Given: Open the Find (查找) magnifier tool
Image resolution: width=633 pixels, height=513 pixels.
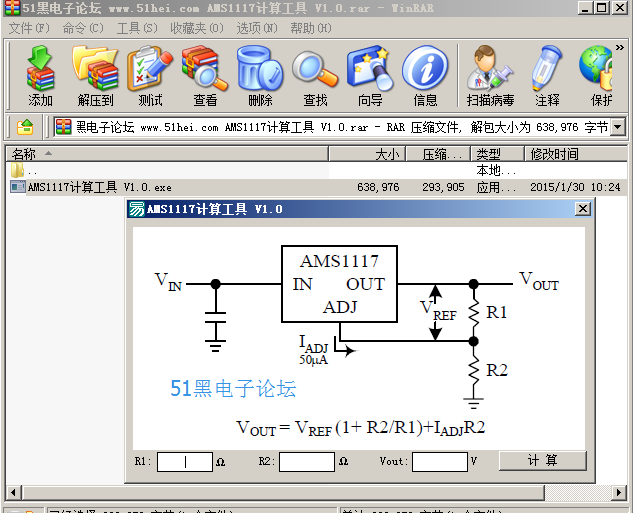Looking at the screenshot, I should (315, 75).
